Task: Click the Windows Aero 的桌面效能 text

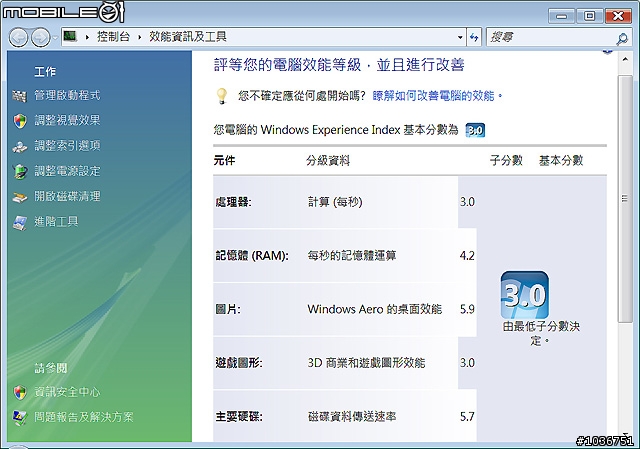Action: (x=375, y=309)
